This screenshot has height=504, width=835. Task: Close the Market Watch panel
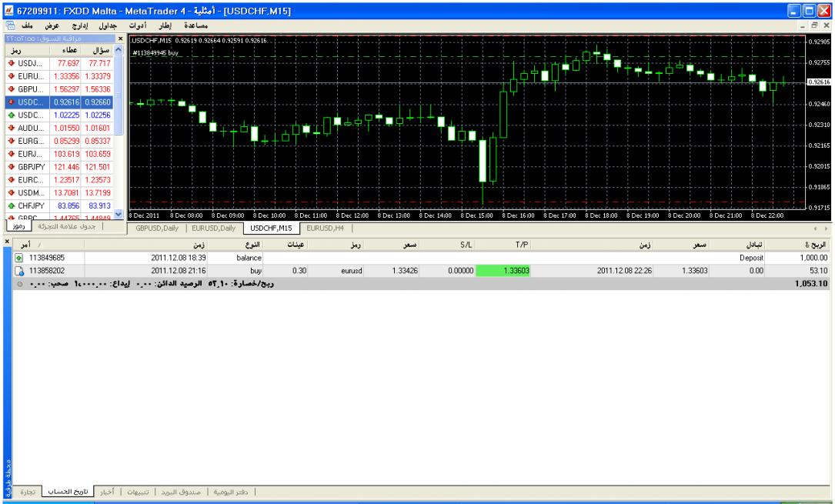pos(119,38)
